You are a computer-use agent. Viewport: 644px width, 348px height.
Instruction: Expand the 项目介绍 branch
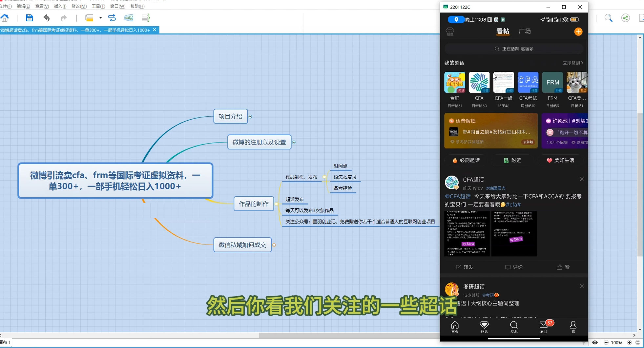[x=251, y=116]
